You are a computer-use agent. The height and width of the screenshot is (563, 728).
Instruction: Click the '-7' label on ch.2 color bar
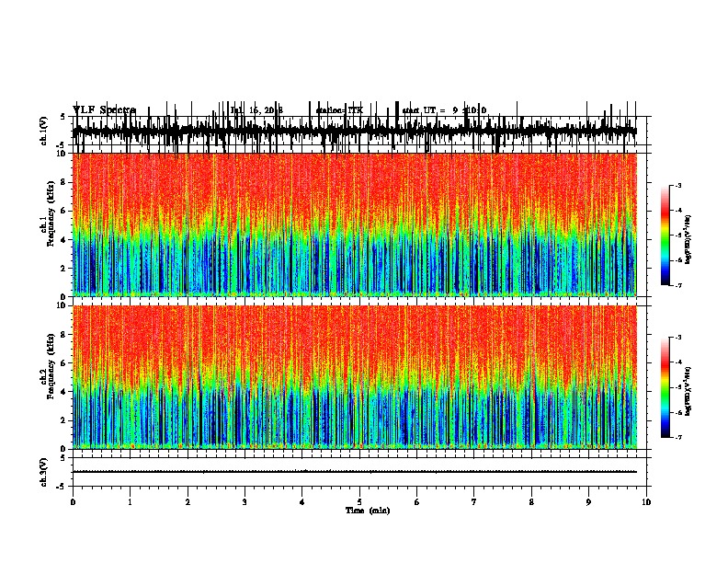point(678,437)
